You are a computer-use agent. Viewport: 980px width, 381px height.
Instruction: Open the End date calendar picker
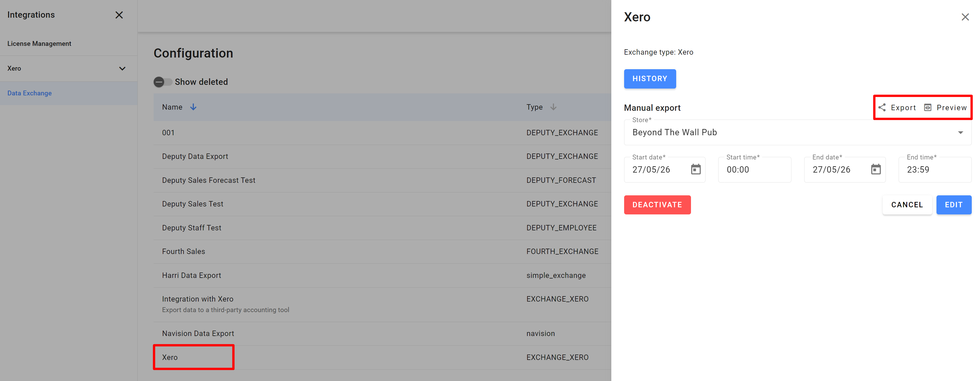(876, 169)
